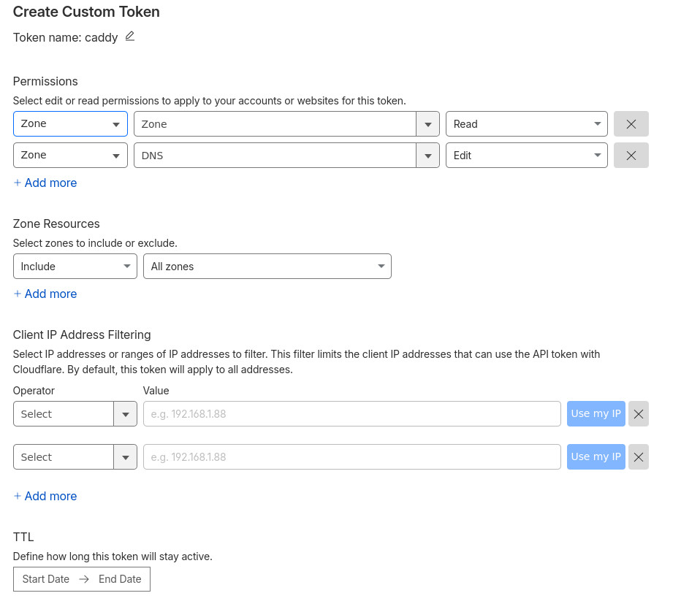Viewport: 700px width, 612px height.
Task: Open the second row Zone category dropdown
Action: pos(70,156)
